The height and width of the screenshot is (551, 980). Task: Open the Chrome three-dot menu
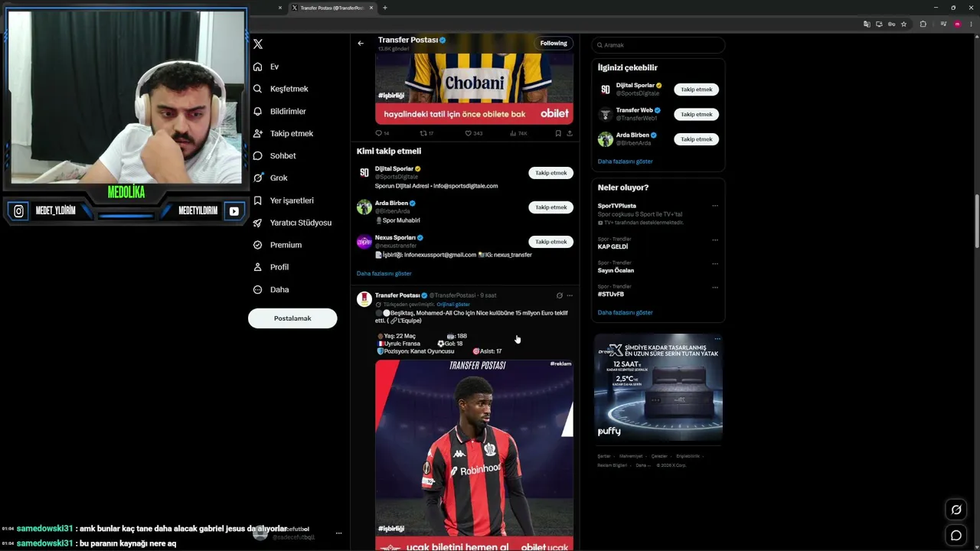coord(972,24)
